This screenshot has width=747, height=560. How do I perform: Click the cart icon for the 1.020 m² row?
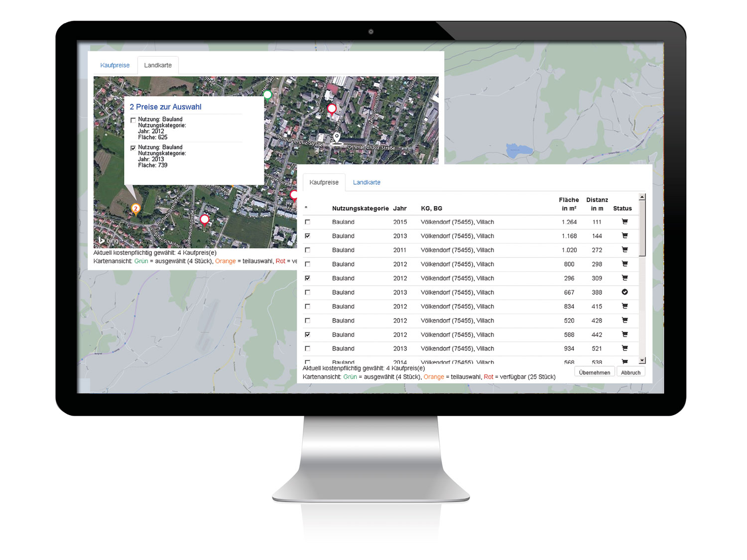point(624,250)
